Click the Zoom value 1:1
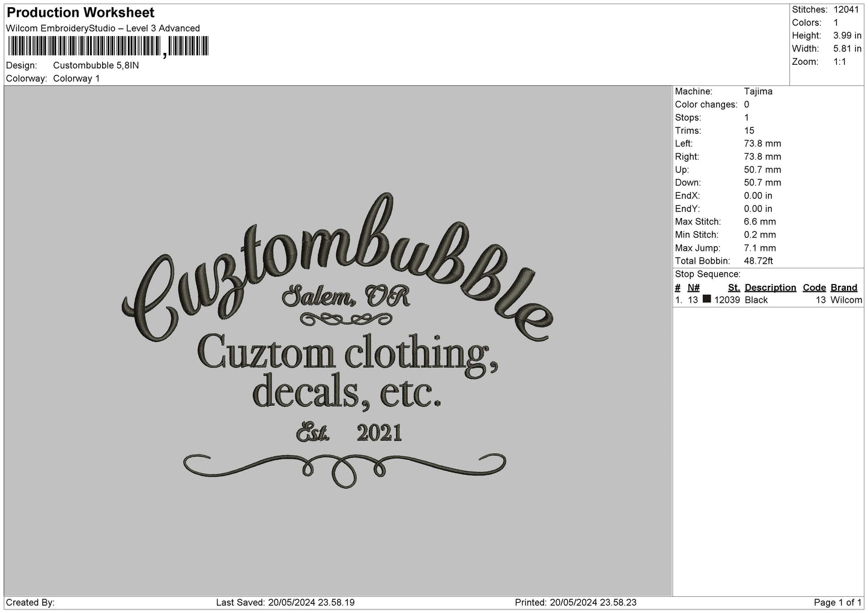The width and height of the screenshot is (868, 613). [840, 62]
